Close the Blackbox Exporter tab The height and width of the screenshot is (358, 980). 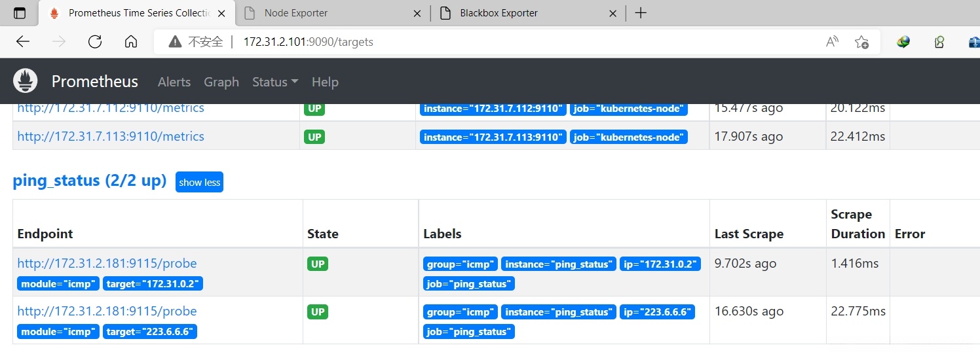(612, 13)
